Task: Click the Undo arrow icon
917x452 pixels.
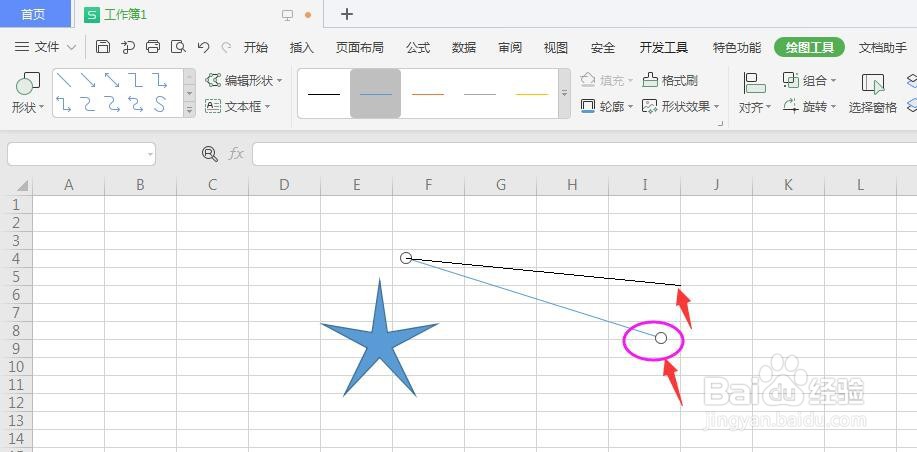Action: 204,47
